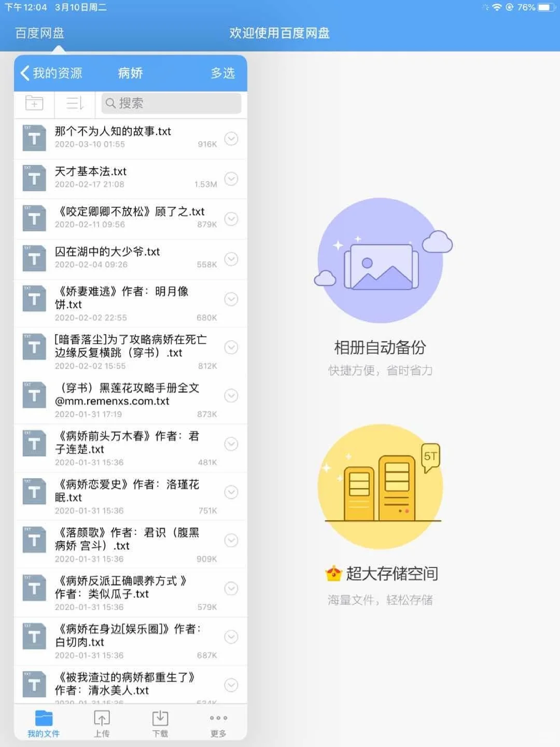This screenshot has width=560, height=747.
Task: Expand options for 《娇妻难逃》 file
Action: click(x=231, y=299)
